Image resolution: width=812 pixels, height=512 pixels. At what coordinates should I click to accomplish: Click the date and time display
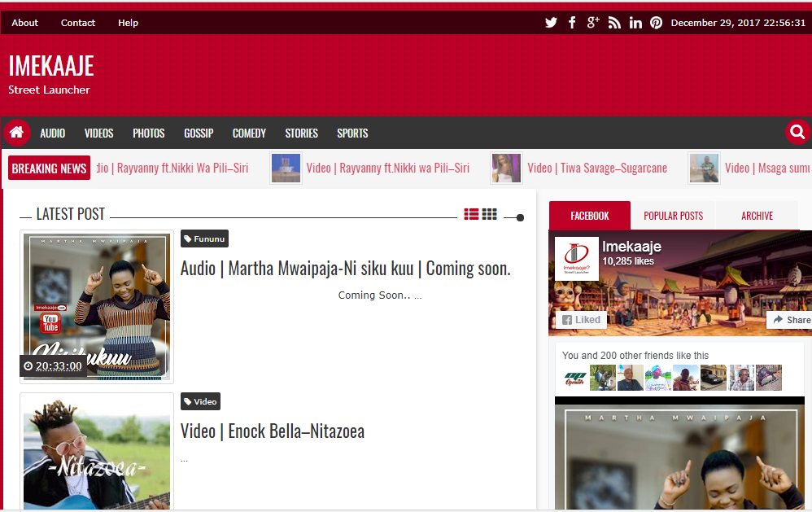[739, 23]
